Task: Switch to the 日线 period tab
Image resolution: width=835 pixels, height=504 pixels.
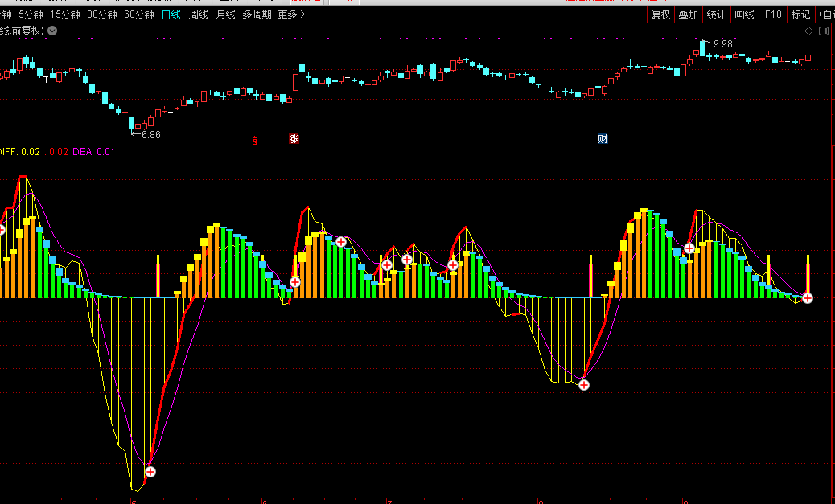Action: coord(171,14)
